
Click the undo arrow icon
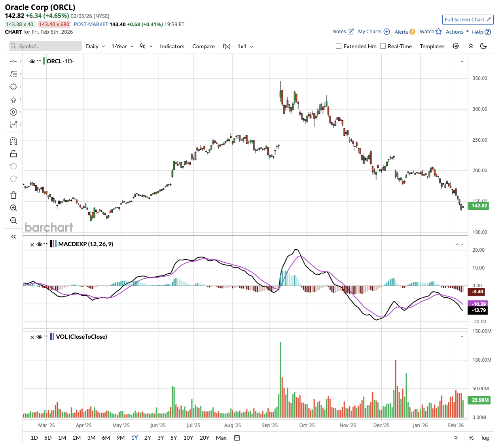point(13,166)
